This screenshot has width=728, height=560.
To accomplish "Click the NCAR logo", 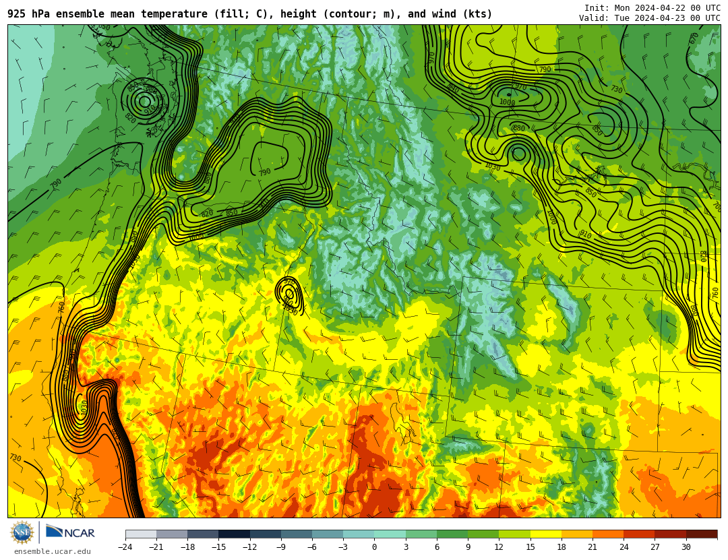I will pyautogui.click(x=71, y=532).
